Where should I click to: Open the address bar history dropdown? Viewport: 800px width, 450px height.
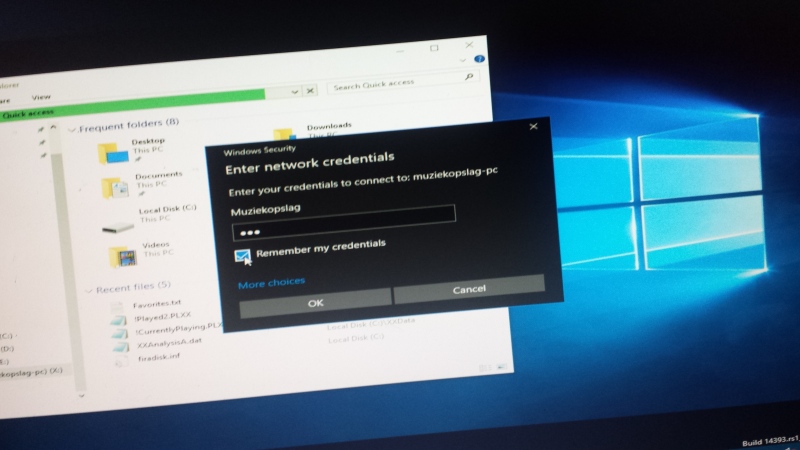coord(294,92)
